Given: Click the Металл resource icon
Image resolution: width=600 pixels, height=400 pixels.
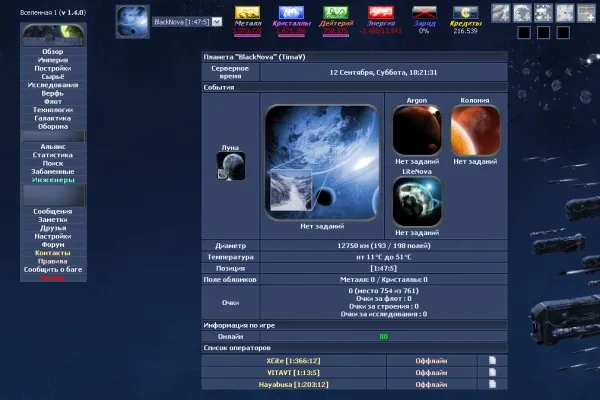Looking at the screenshot, I should point(248,13).
